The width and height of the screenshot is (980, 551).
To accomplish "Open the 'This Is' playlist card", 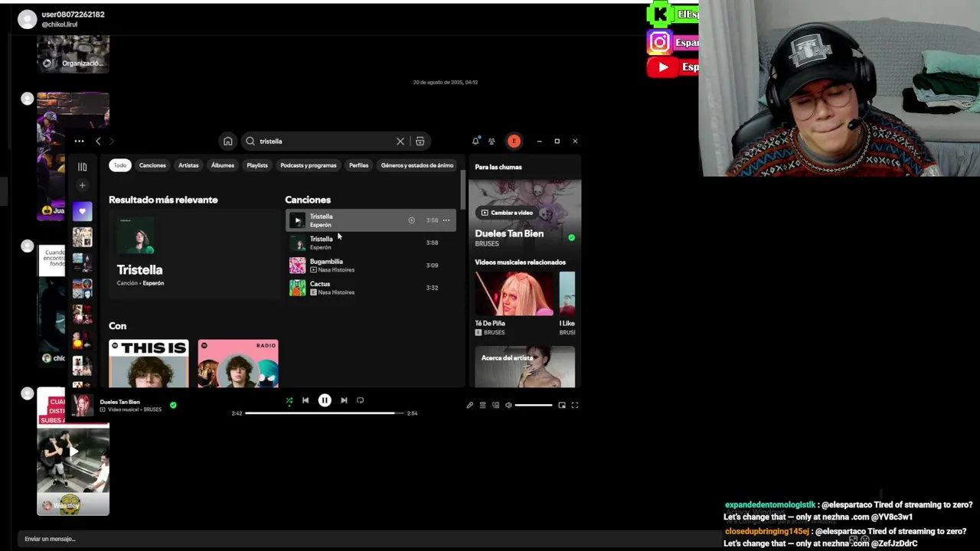I will click(149, 364).
